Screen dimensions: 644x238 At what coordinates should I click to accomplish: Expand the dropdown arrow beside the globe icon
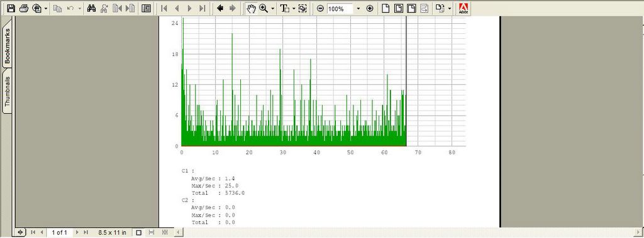point(45,8)
